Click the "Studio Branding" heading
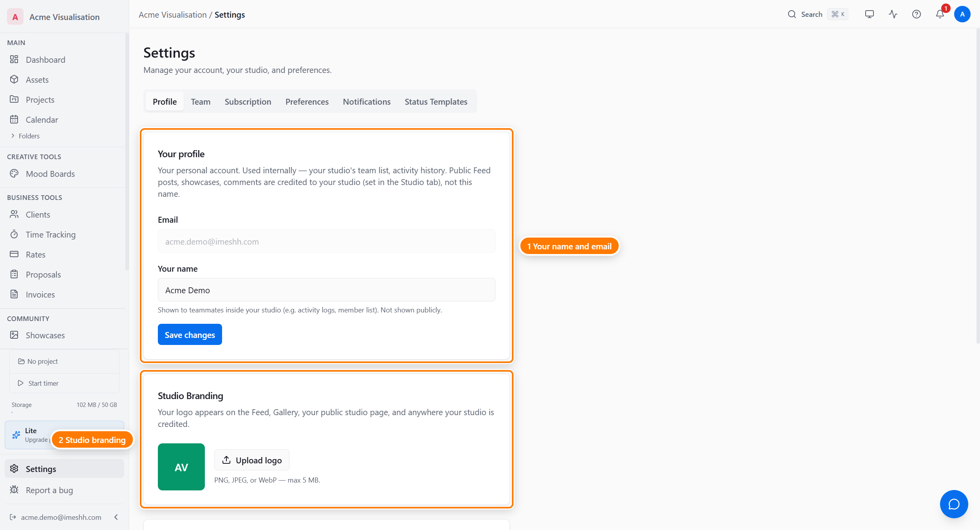Image resolution: width=980 pixels, height=530 pixels. click(x=190, y=396)
